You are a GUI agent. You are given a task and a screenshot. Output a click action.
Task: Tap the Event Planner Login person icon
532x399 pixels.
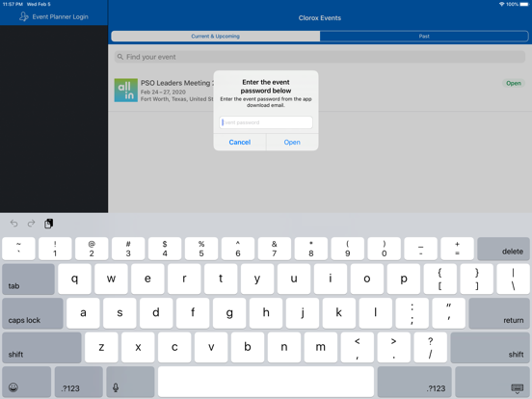[24, 16]
